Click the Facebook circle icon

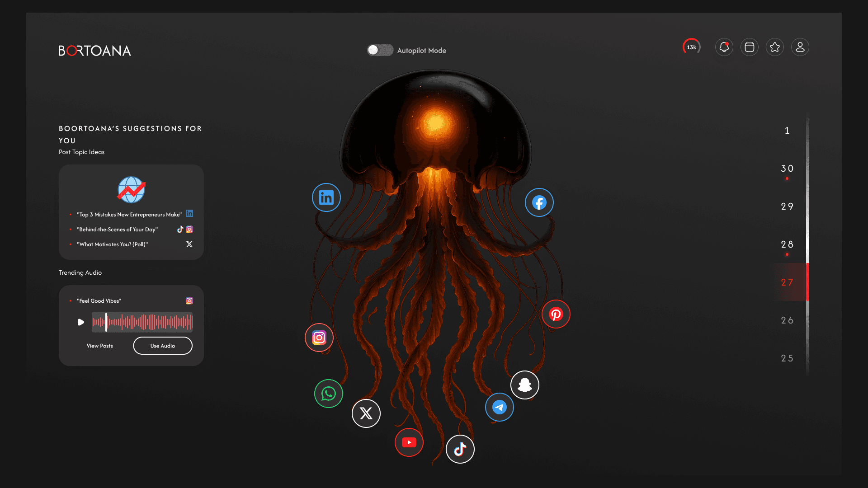tap(539, 202)
